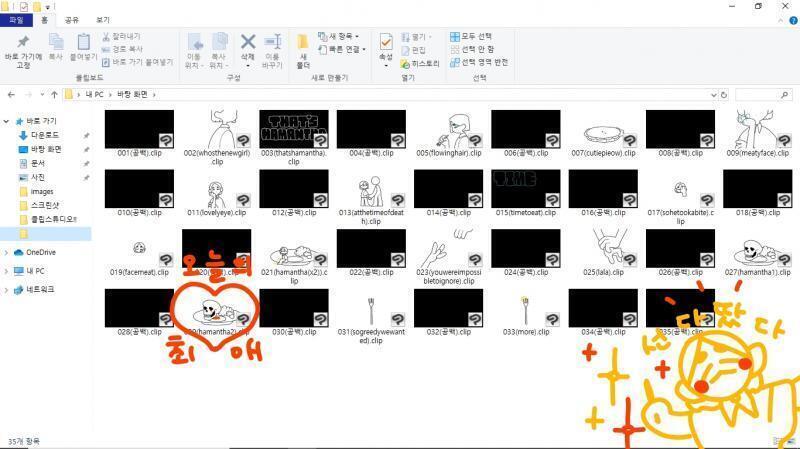Select the 031(sogreedywewanted).clip file
The height and width of the screenshot is (449, 800).
(x=371, y=316)
